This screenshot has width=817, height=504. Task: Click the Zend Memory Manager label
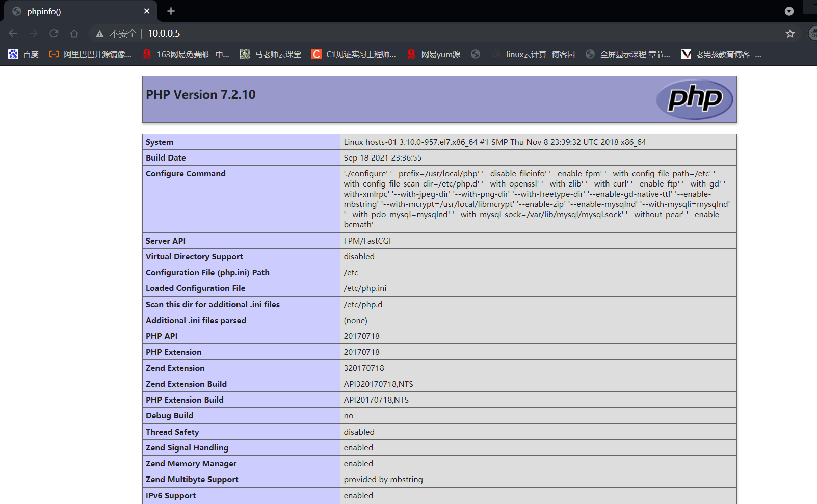[191, 464]
